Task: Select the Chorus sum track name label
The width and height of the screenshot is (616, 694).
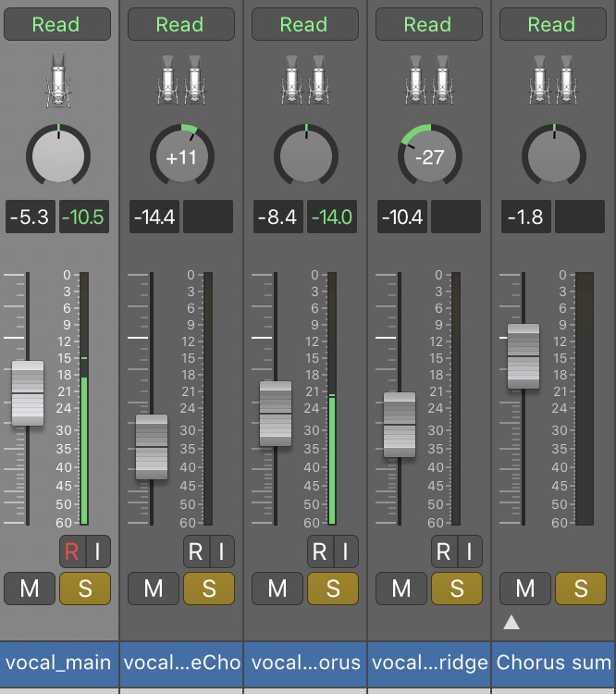Action: [553, 663]
